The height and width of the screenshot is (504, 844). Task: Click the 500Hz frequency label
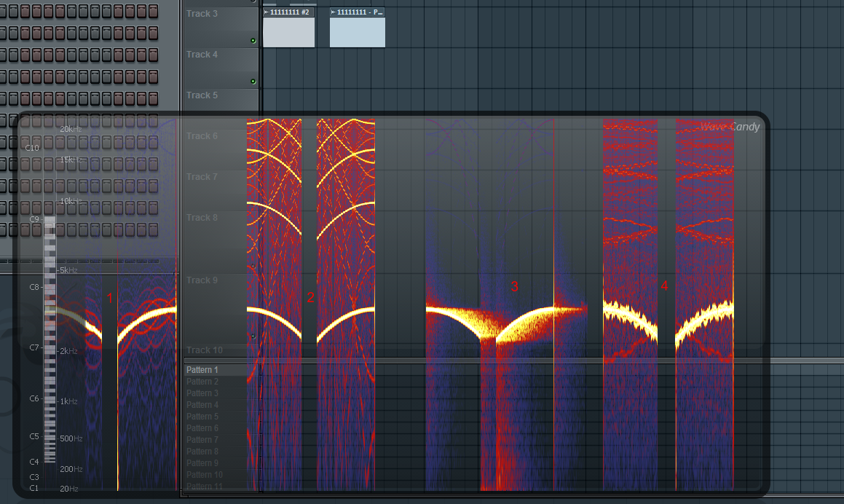pyautogui.click(x=71, y=439)
